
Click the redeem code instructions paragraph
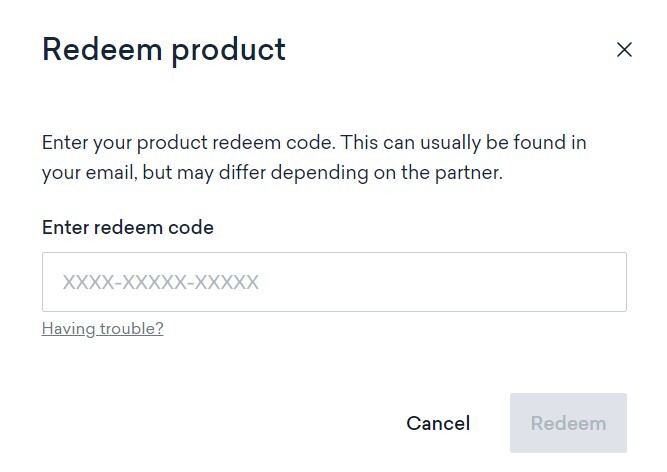click(314, 157)
